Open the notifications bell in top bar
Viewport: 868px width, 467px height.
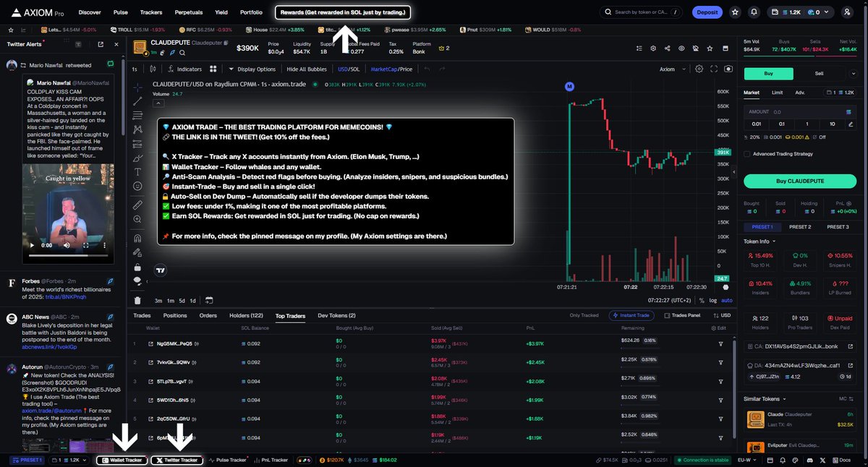point(754,12)
